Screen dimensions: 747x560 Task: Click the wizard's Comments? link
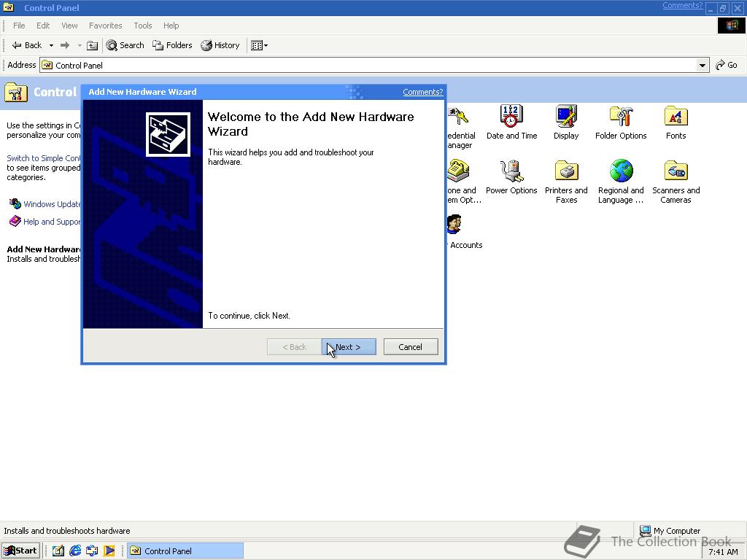point(423,92)
